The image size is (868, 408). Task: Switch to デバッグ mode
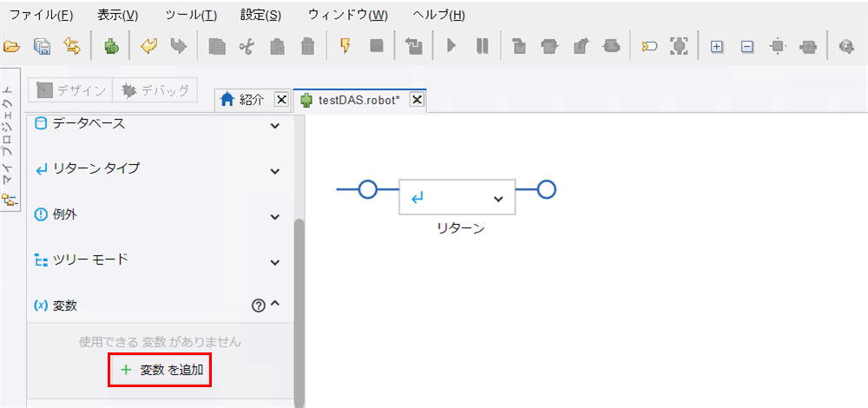(155, 90)
